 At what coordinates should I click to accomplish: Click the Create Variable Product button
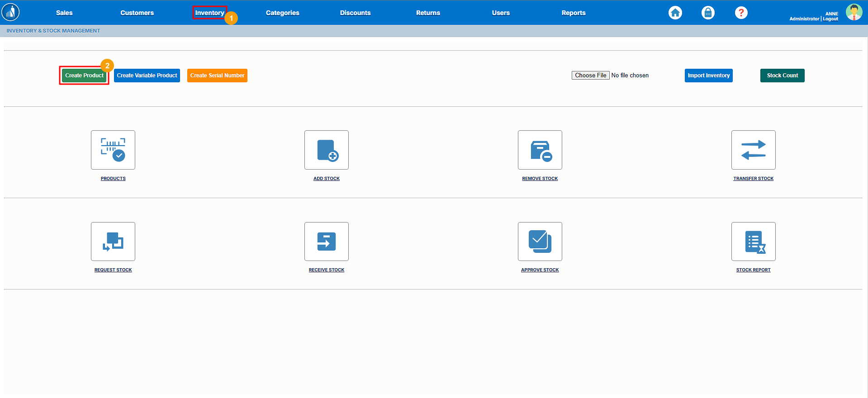[147, 76]
